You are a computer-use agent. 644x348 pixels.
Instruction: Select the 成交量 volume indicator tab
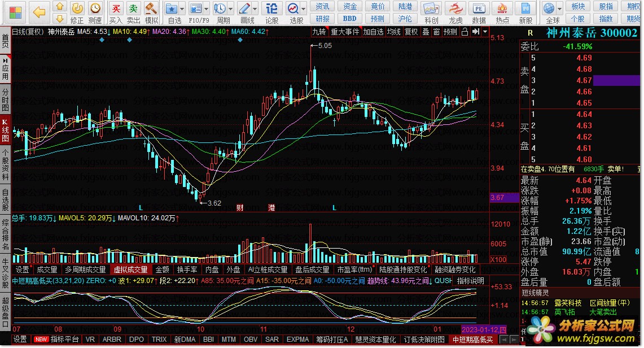(47, 270)
